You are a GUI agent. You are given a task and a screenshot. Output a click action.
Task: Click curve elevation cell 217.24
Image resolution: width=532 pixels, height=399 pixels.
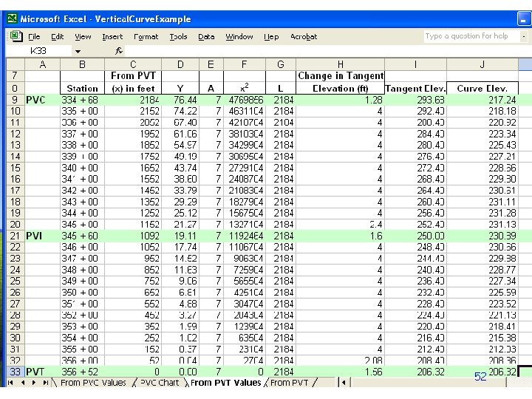point(482,100)
